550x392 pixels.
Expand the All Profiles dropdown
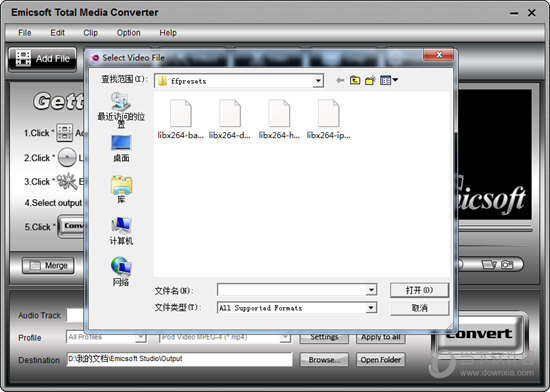tap(141, 337)
